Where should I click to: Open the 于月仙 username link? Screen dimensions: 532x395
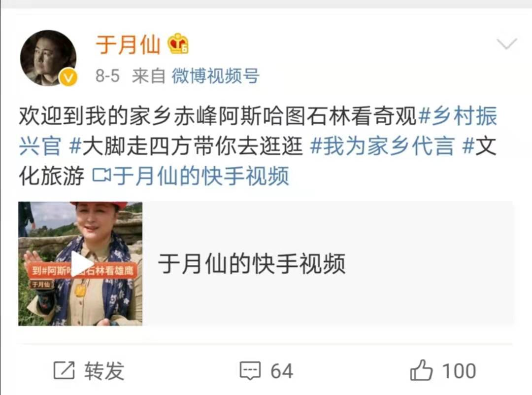[x=128, y=44]
